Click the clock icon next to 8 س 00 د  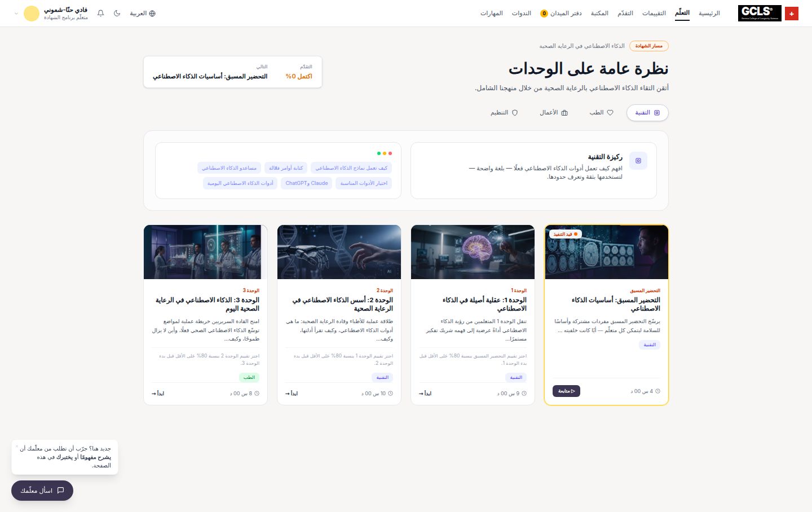coord(257,394)
